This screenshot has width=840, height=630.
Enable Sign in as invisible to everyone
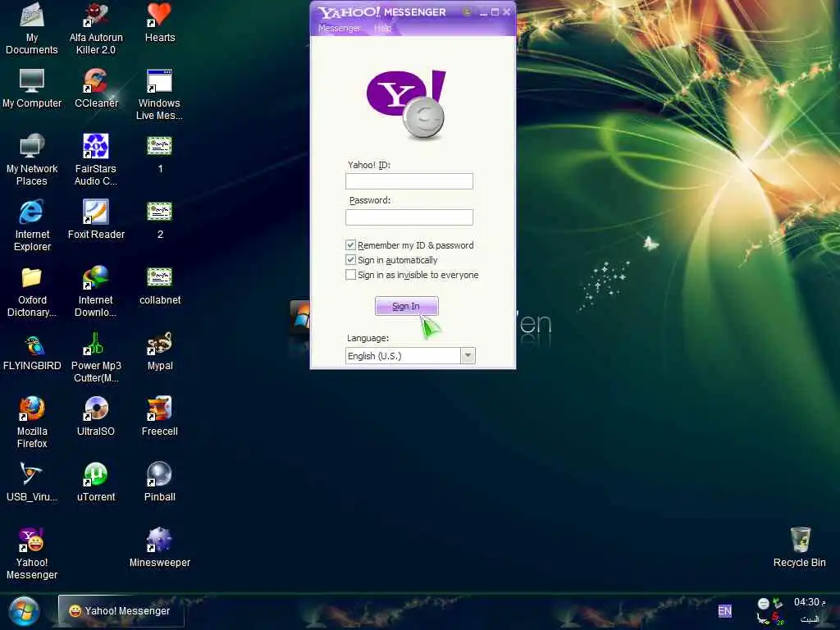[350, 275]
